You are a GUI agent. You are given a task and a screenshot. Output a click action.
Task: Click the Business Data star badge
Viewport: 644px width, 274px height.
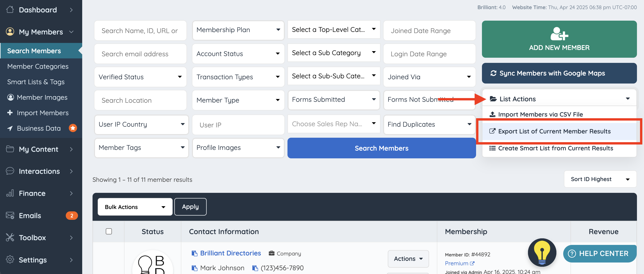(x=73, y=128)
